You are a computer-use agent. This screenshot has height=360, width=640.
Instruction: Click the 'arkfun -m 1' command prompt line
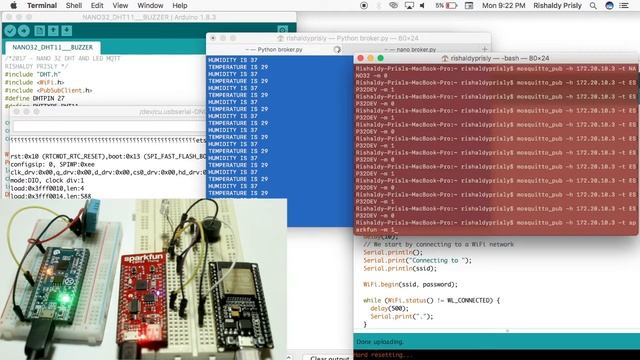376,230
